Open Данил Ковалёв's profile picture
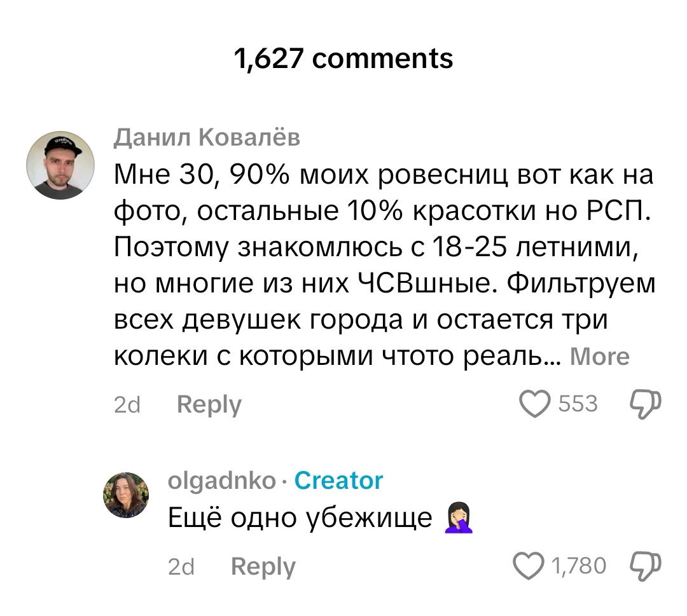The height and width of the screenshot is (616, 687). tap(60, 165)
